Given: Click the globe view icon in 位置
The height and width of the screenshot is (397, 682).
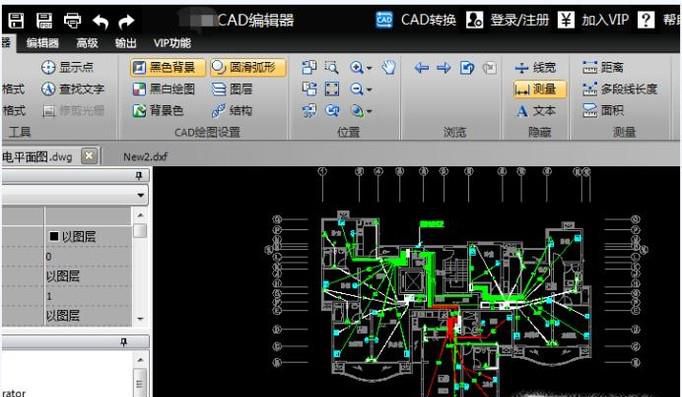Looking at the screenshot, I should [357, 111].
